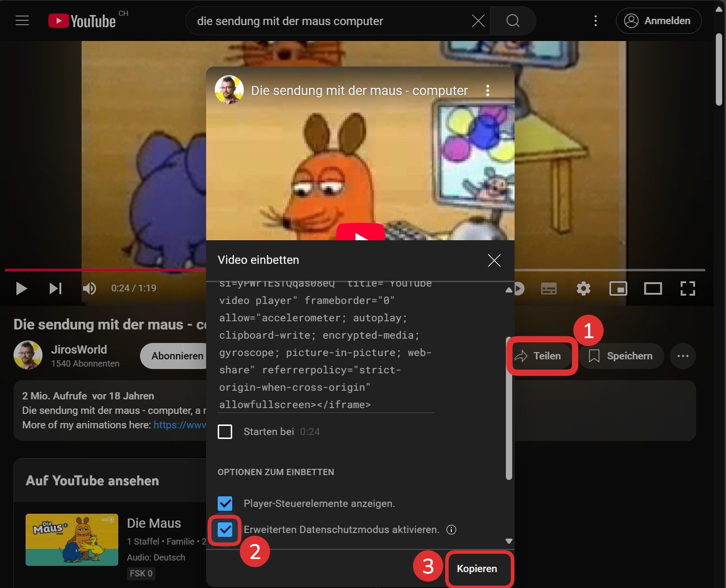Toggle Erweiterten Datenschutzmodus checkbox
Screen dimensions: 726x588
225,530
